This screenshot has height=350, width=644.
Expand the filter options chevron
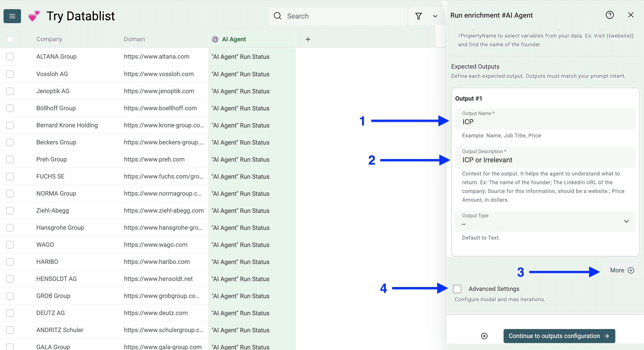[435, 16]
